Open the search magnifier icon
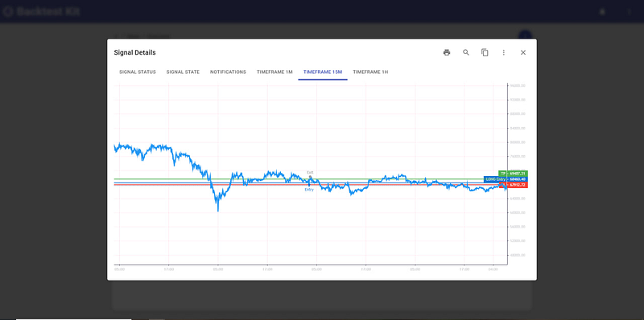This screenshot has width=644, height=320. (x=466, y=52)
